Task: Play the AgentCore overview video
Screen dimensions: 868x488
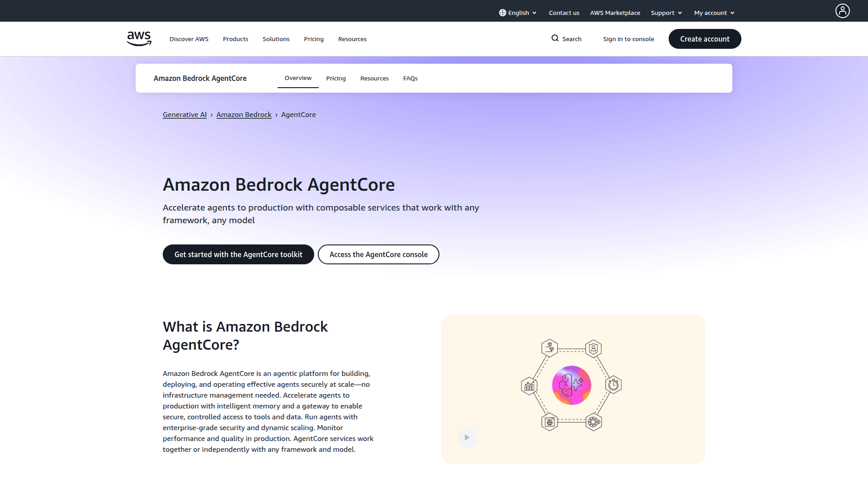Action: (x=467, y=437)
